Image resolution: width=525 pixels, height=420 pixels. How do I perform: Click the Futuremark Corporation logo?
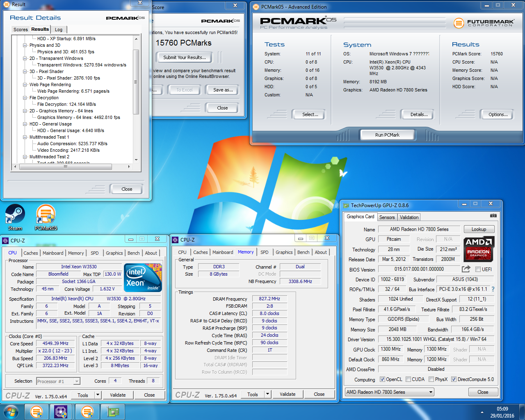pos(483,23)
